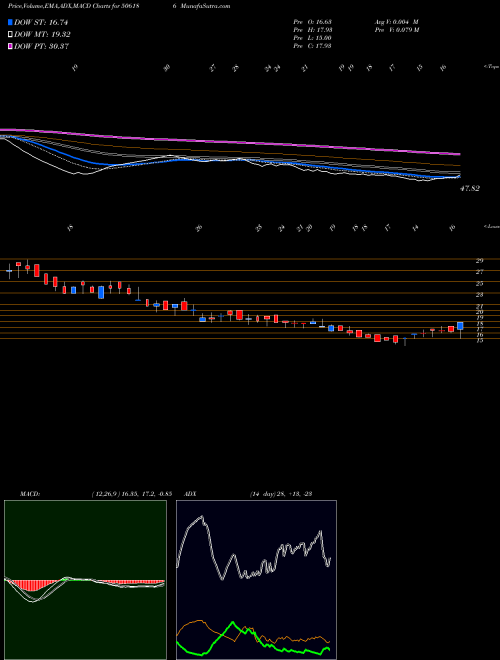
Task: Click the 'Pre C: 17.93' close value
Action: click(313, 46)
